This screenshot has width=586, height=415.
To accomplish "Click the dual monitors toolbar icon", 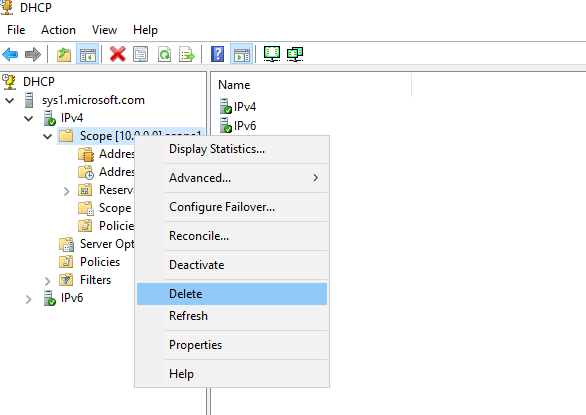I will click(295, 54).
